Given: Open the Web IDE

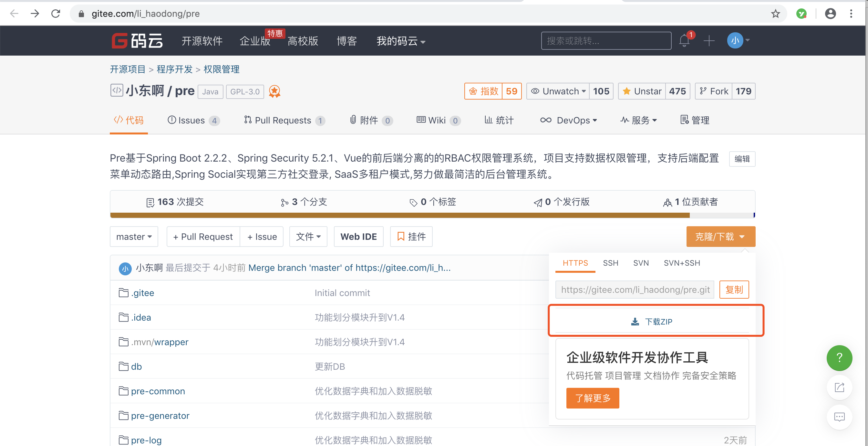Looking at the screenshot, I should [x=358, y=237].
